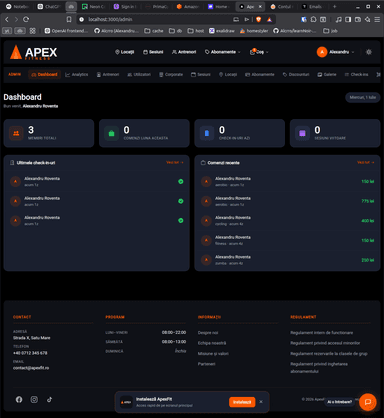
Task: Open the 'excalidraw' bookmark
Action: (x=222, y=31)
